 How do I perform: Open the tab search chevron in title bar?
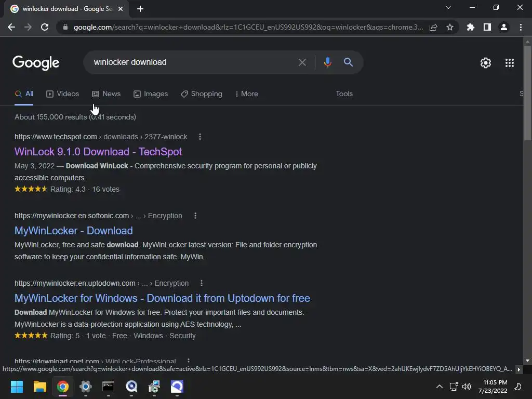[448, 7]
